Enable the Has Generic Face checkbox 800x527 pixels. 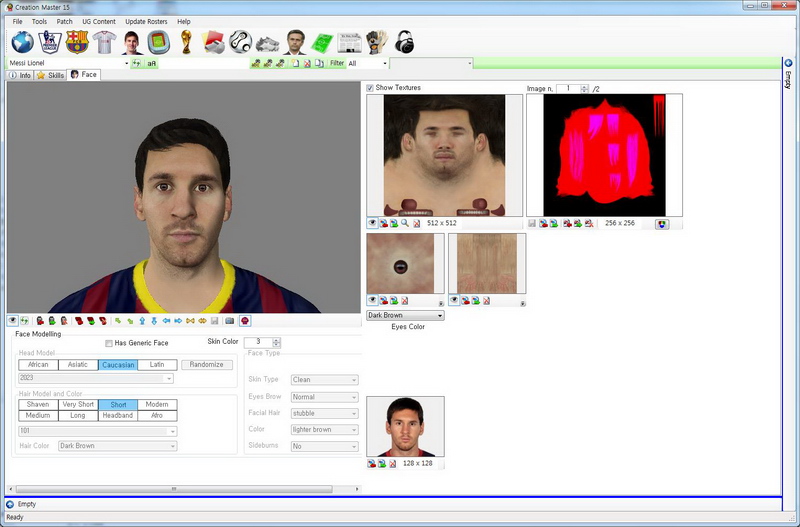109,343
